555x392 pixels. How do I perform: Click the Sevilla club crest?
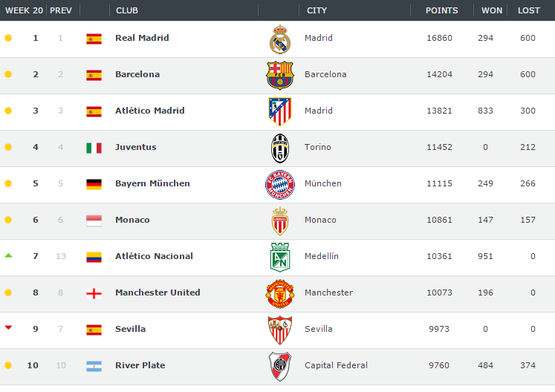pyautogui.click(x=280, y=330)
